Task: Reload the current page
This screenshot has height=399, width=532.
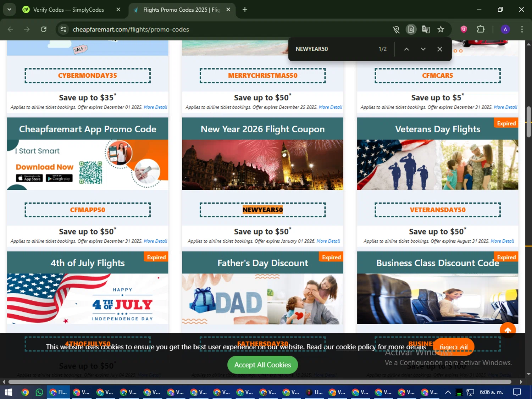Action: click(44, 29)
